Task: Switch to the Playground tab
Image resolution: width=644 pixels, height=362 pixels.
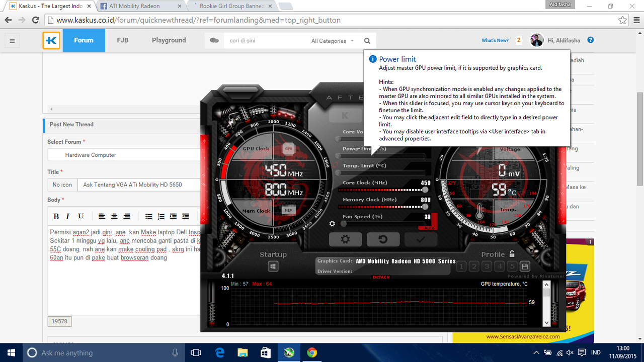Action: [x=169, y=40]
